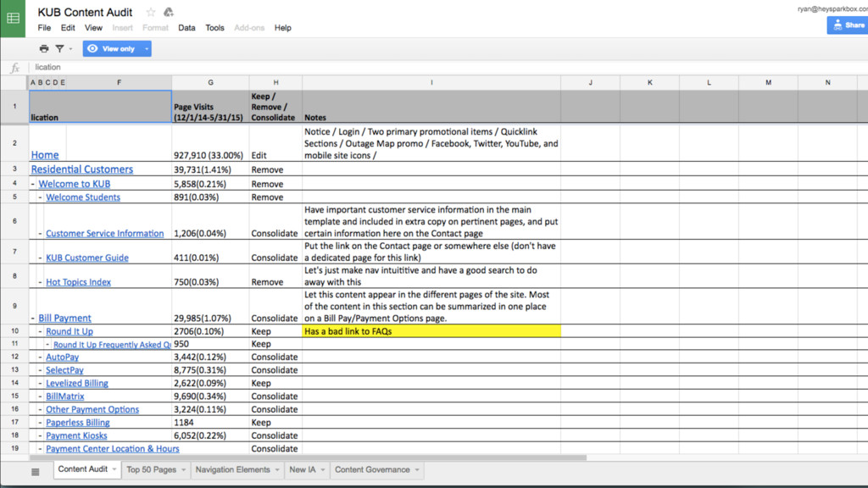Follow the Residential Customers link
Image resolution: width=868 pixels, height=488 pixels.
tap(82, 169)
